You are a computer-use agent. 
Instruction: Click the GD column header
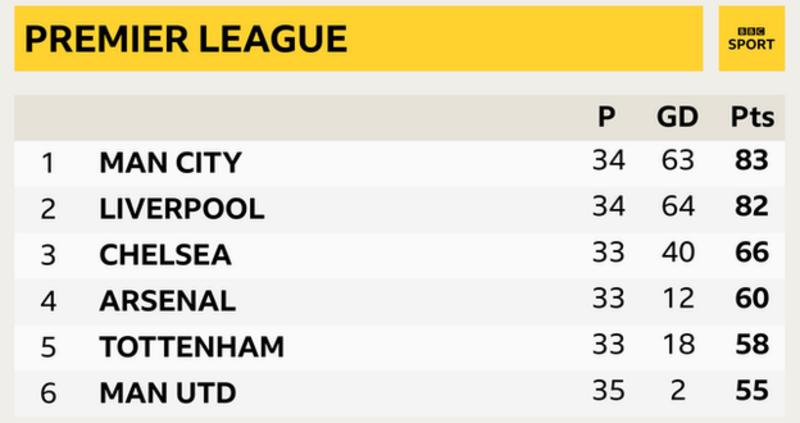[677, 117]
